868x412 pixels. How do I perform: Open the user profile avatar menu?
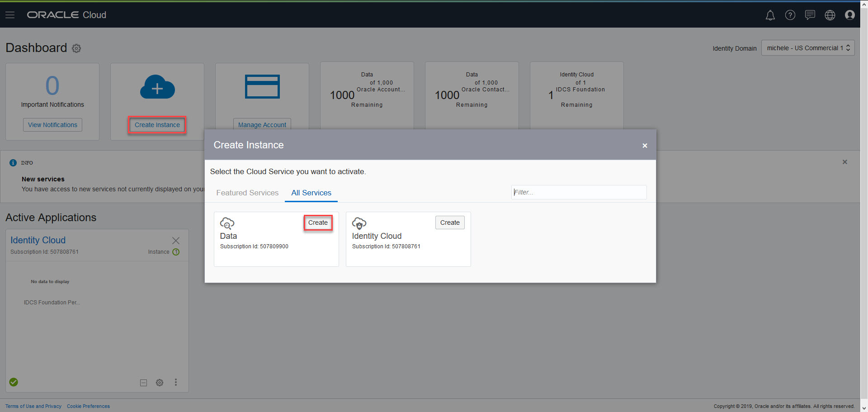[849, 15]
